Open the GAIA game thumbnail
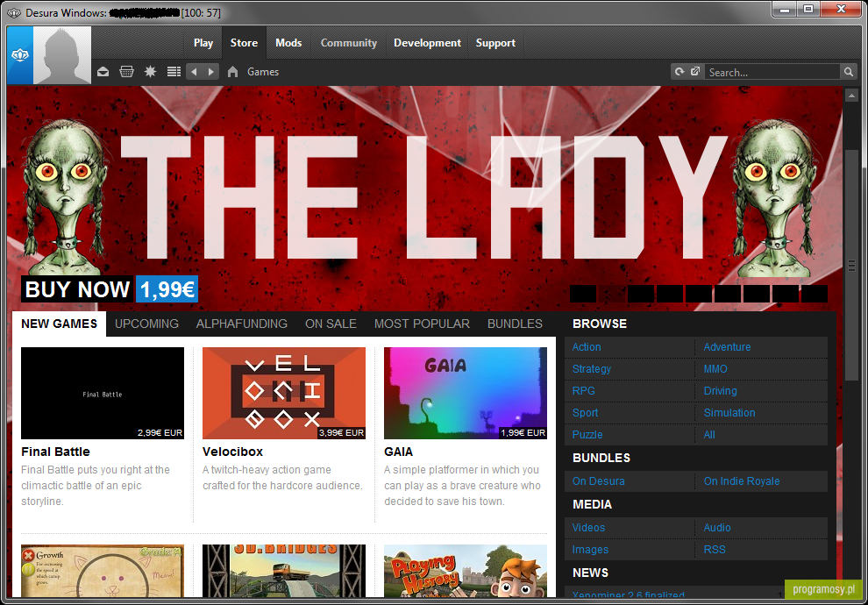The height and width of the screenshot is (605, 868). pyautogui.click(x=466, y=393)
